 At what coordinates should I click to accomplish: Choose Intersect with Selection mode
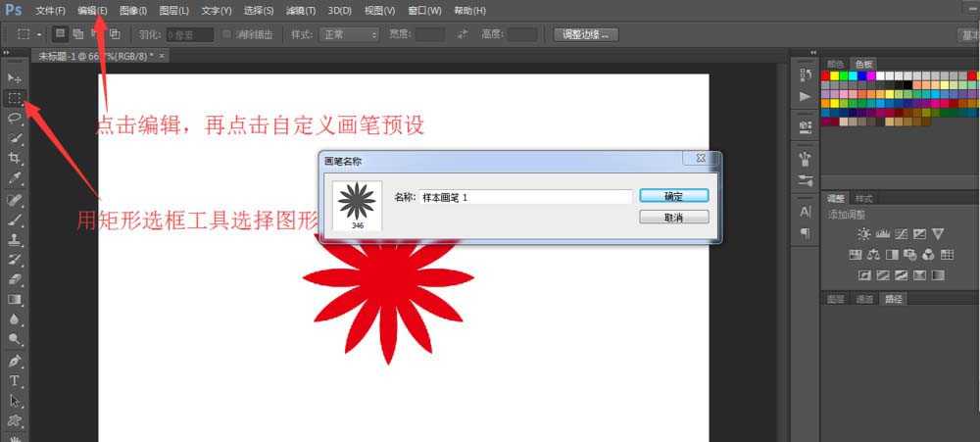(115, 34)
